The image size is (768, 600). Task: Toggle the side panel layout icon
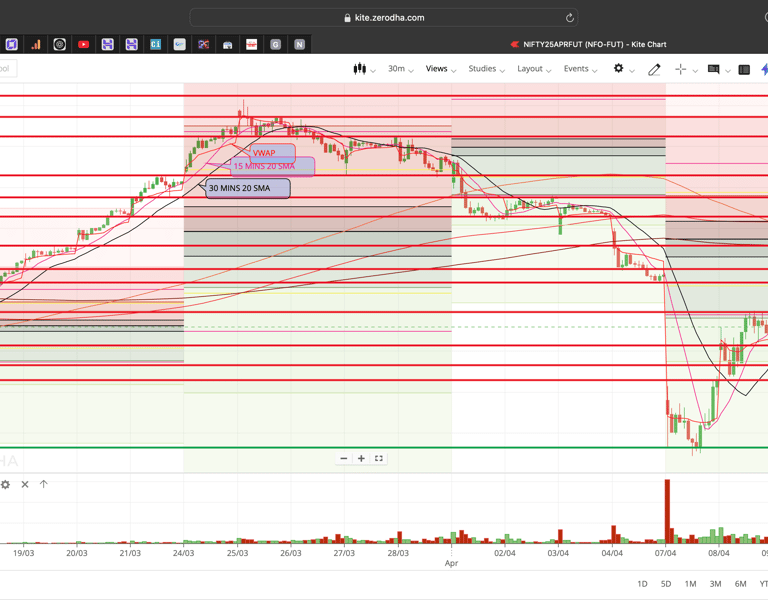click(744, 70)
